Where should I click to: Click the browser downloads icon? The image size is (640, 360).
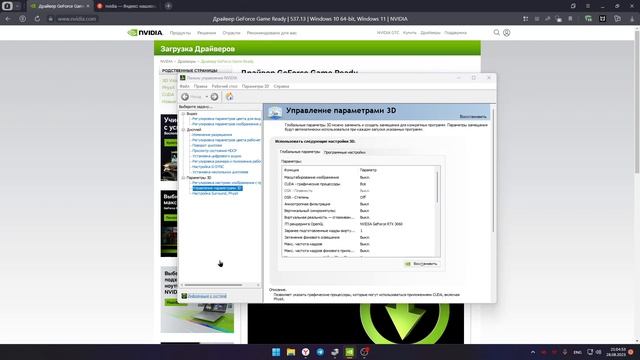[x=632, y=19]
